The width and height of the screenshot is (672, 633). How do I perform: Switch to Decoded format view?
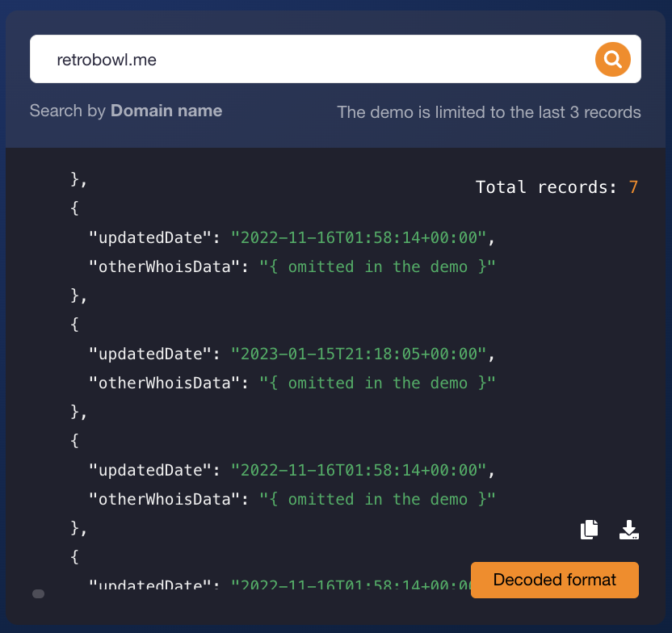click(555, 580)
